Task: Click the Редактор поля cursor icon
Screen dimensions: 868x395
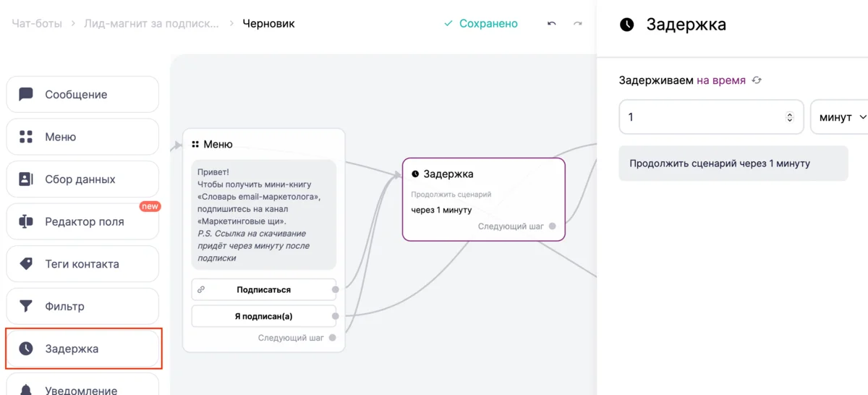Action: point(26,221)
